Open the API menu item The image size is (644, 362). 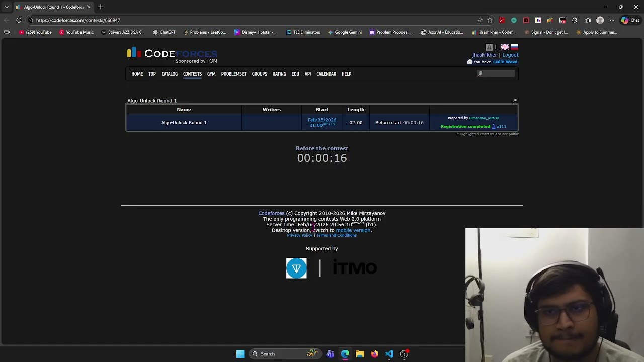[x=308, y=74]
